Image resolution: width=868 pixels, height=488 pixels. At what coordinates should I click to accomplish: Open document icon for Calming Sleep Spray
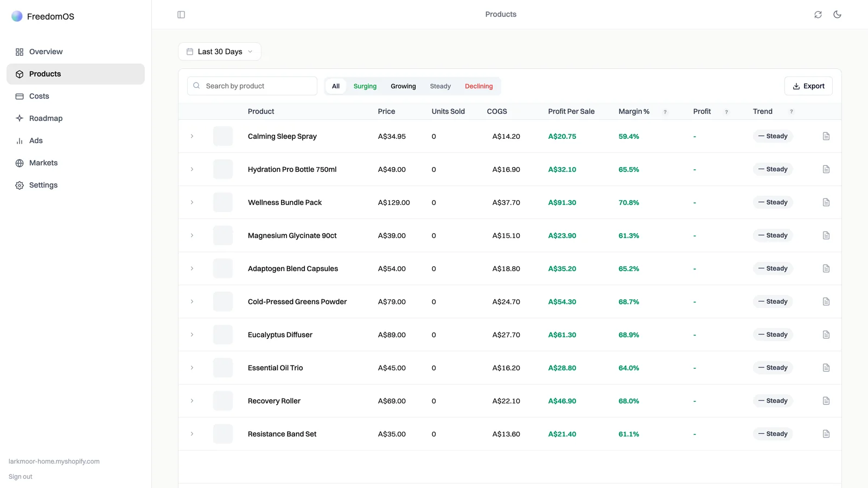point(826,136)
